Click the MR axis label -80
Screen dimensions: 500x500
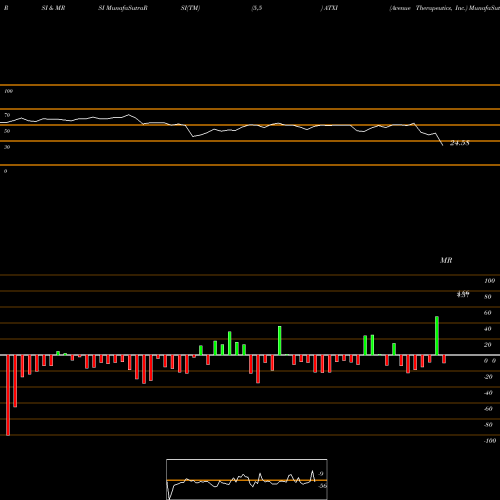point(488,425)
